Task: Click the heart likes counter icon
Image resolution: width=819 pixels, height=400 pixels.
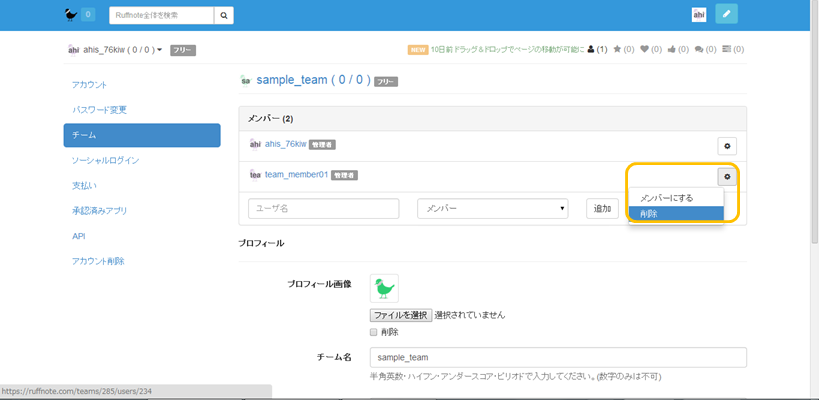Action: point(645,49)
